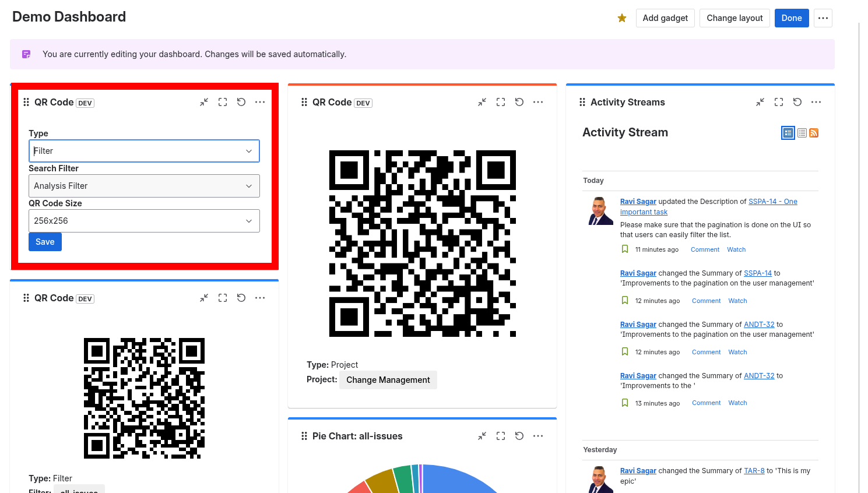This screenshot has height=493, width=868.
Task: Click the small QR code image
Action: [x=144, y=398]
